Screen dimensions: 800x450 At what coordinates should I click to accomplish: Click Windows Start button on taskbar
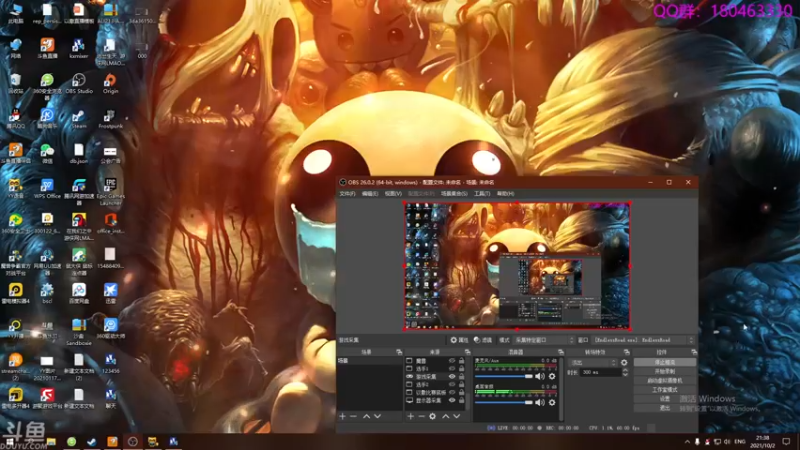[x=10, y=441]
